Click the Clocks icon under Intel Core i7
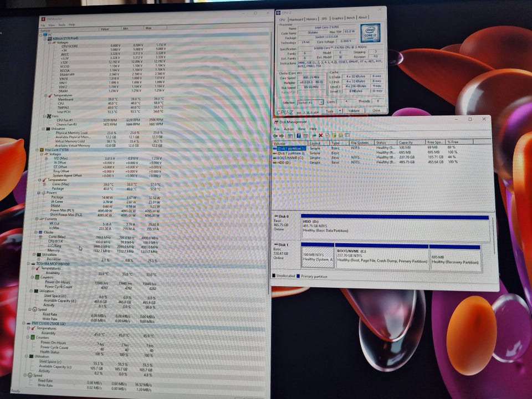Image resolution: width=532 pixels, height=399 pixels. [40, 232]
